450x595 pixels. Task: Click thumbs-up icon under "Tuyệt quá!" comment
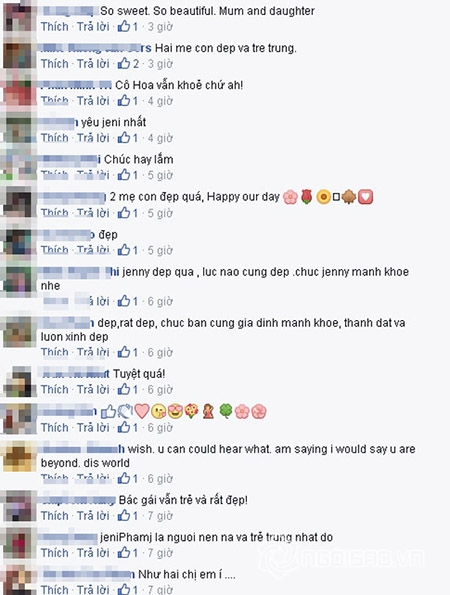pos(124,389)
